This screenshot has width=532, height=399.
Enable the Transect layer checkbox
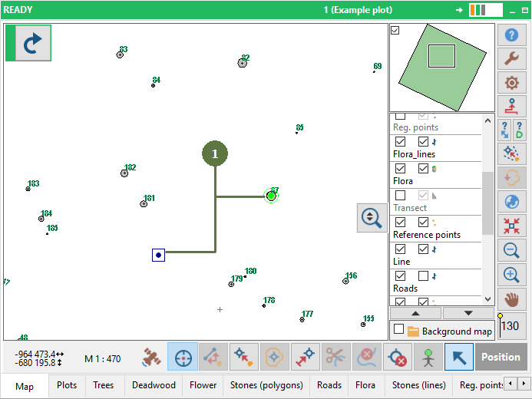click(x=401, y=195)
